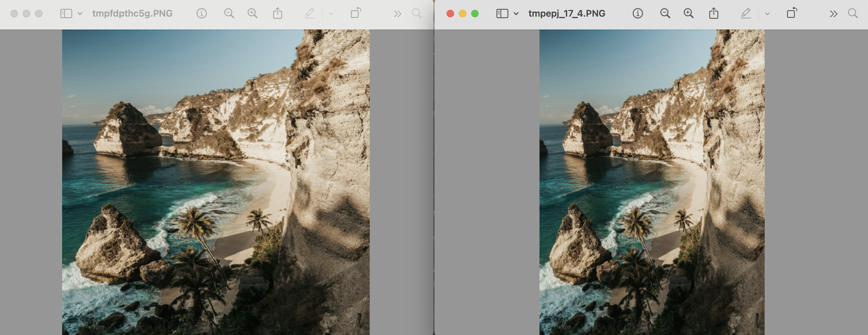Zoom out in tmpepj_17_4.PNG window
Image resolution: width=868 pixels, height=335 pixels.
[x=665, y=14]
